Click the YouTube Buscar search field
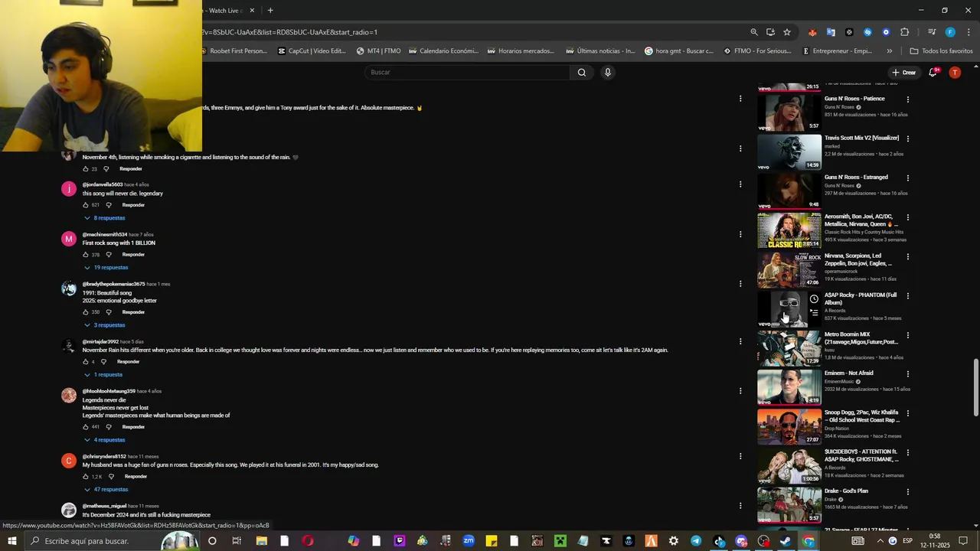The width and height of the screenshot is (980, 551). coord(467,73)
